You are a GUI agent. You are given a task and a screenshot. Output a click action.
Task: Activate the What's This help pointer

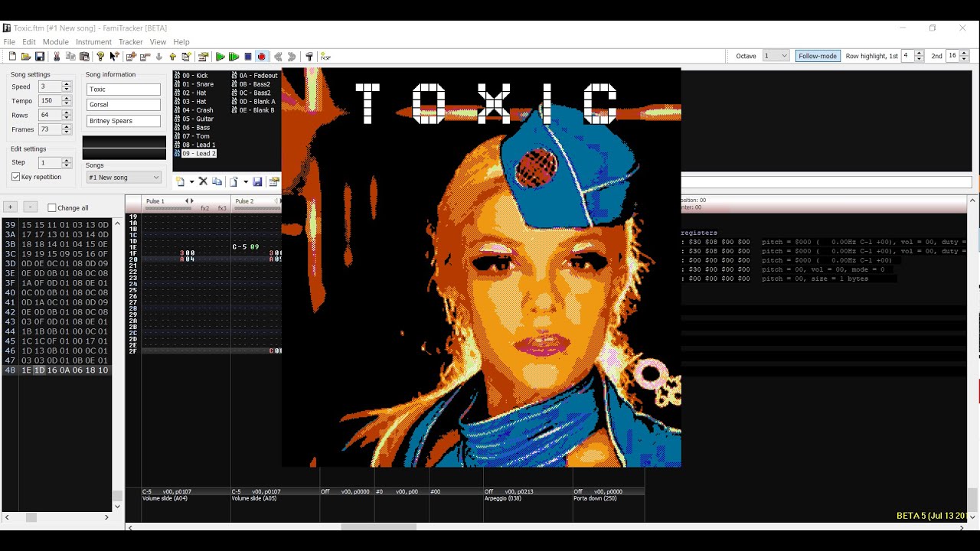114,57
